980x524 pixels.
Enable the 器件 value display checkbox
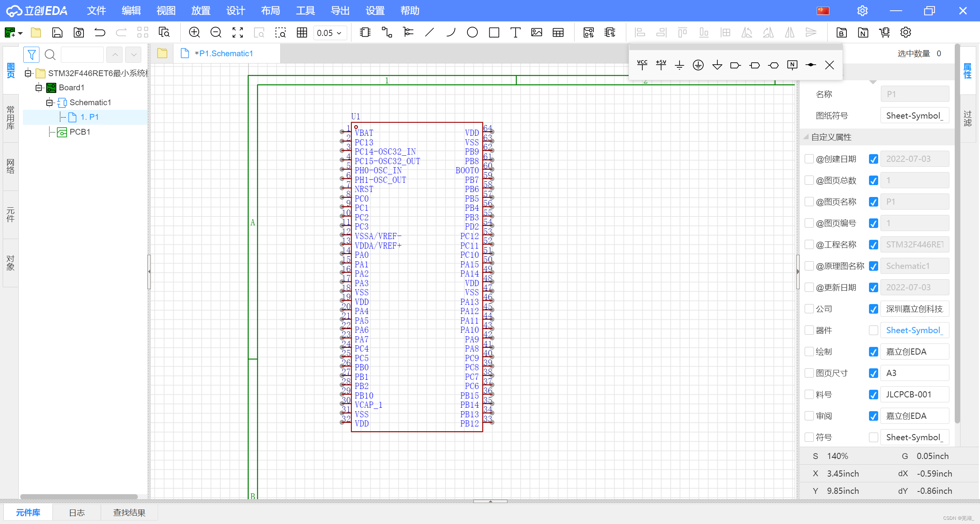tap(873, 330)
